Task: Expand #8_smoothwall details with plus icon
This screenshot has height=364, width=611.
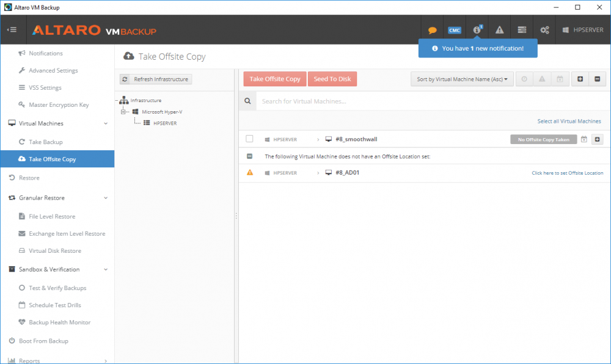Action: point(597,139)
